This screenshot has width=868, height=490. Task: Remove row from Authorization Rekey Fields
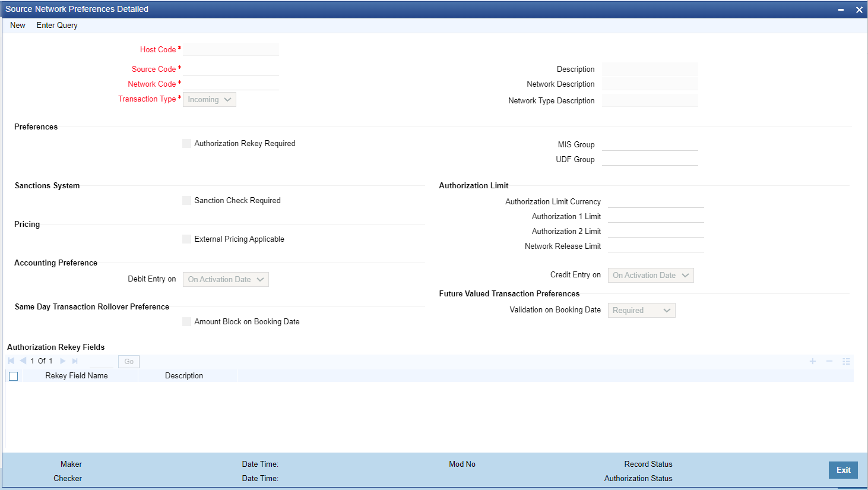pyautogui.click(x=829, y=361)
